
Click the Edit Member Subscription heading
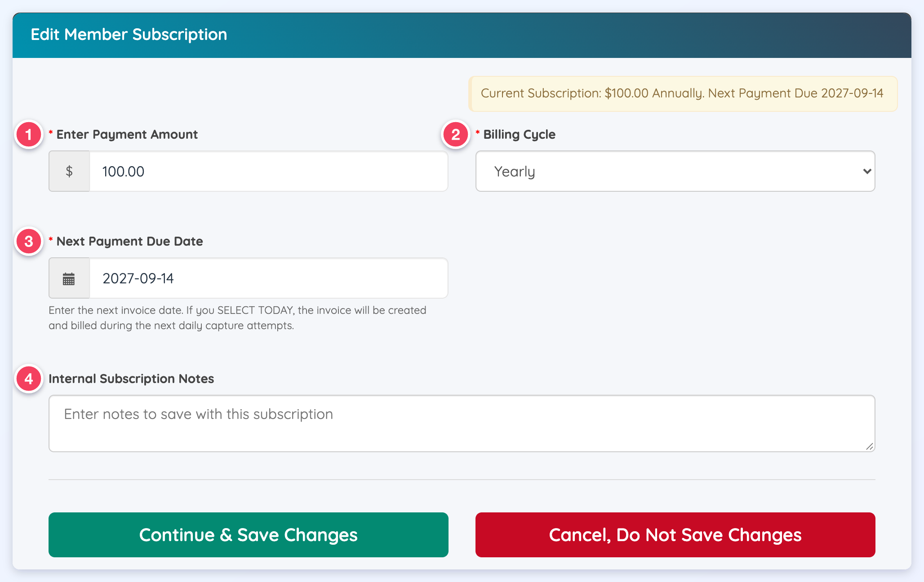(129, 35)
